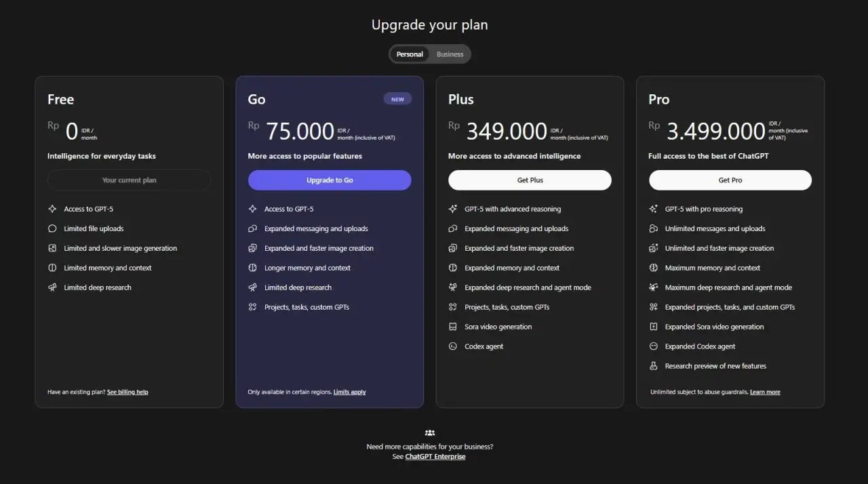The image size is (868, 484).
Task: Open the See billing help link
Action: (x=127, y=392)
